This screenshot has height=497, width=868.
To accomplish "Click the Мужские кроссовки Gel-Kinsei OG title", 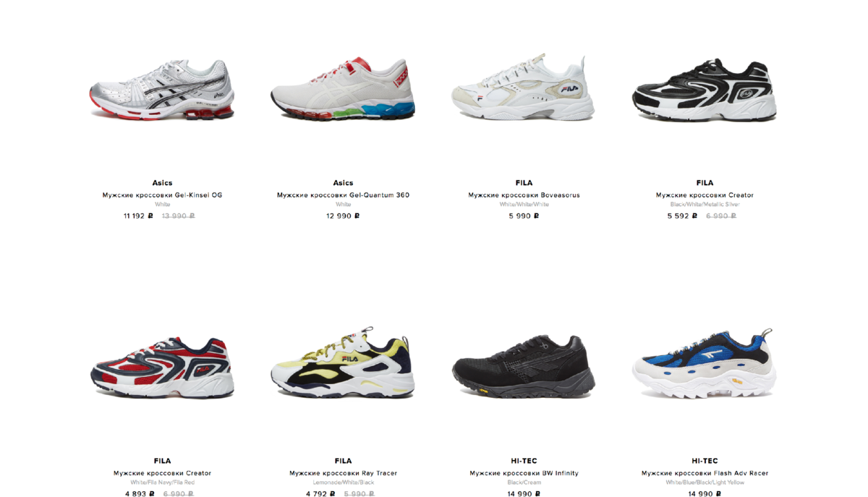I will coord(162,195).
